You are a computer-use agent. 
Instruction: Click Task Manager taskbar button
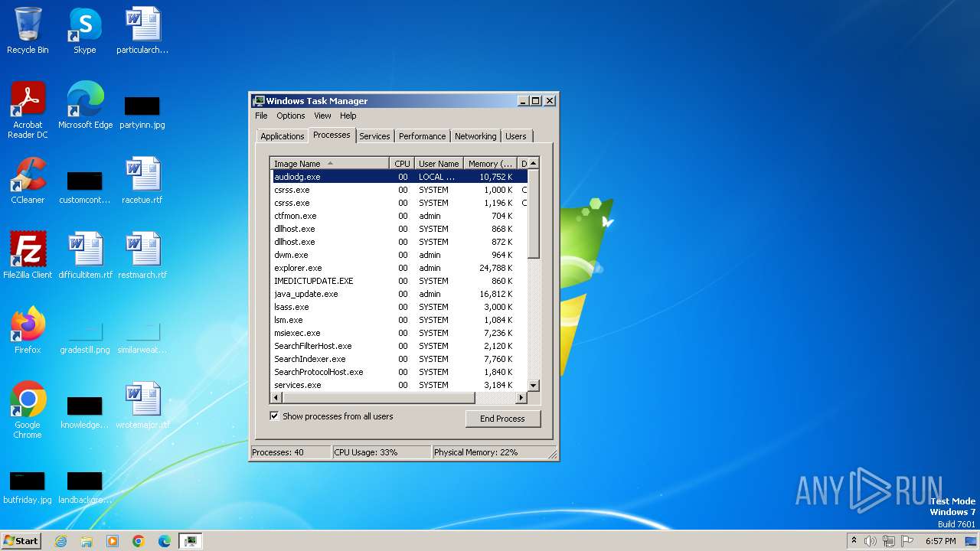[x=190, y=541]
